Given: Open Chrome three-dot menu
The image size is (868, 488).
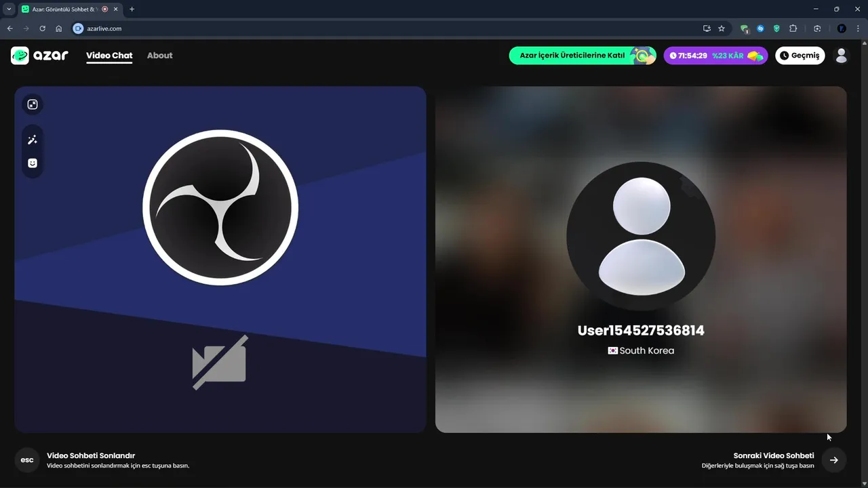Looking at the screenshot, I should [859, 28].
